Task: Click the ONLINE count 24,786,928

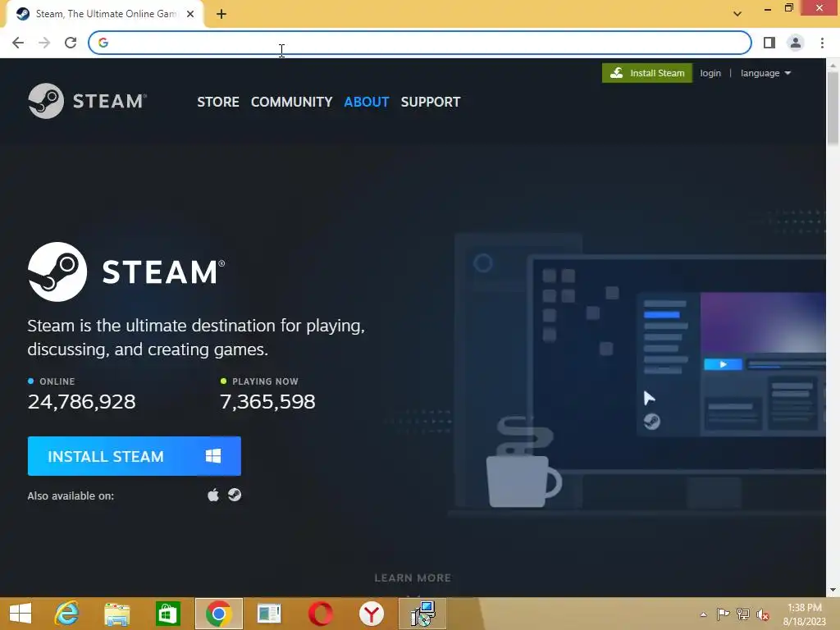Action: (81, 402)
